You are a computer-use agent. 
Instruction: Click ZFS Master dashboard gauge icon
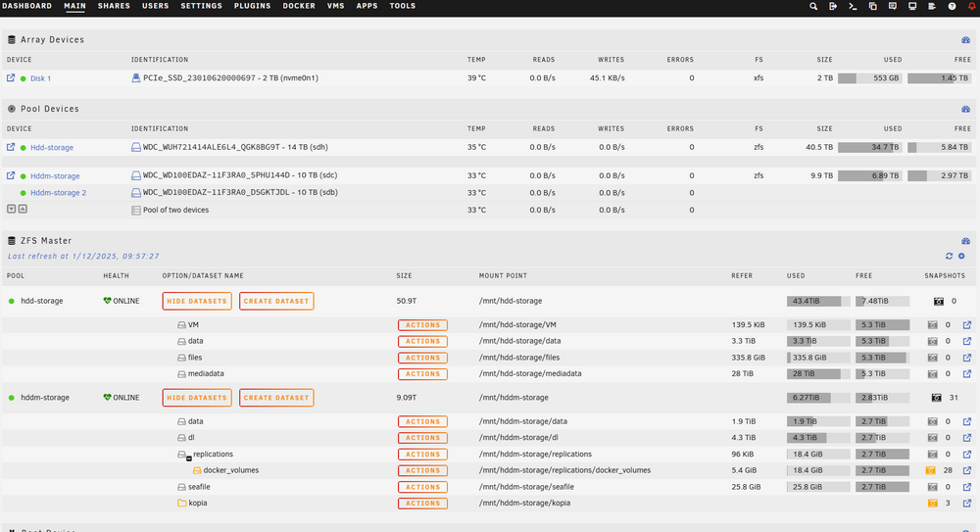coord(965,241)
